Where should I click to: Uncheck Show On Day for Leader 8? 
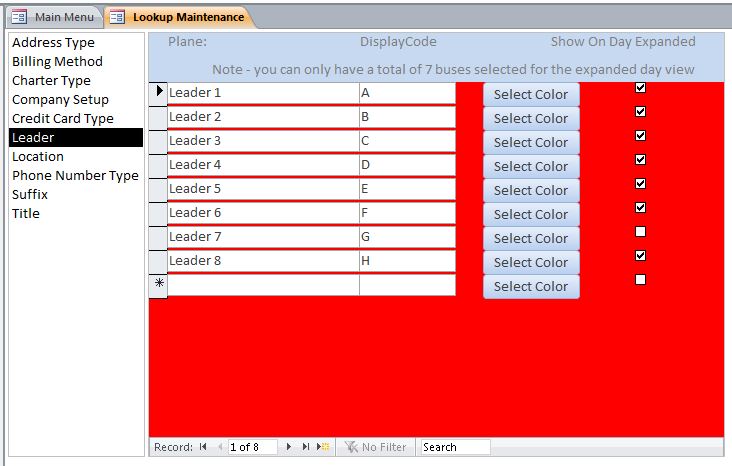(x=640, y=255)
